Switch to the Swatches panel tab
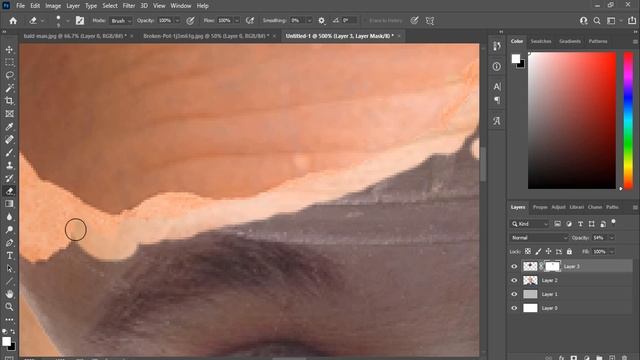The width and height of the screenshot is (640, 360). click(x=541, y=41)
